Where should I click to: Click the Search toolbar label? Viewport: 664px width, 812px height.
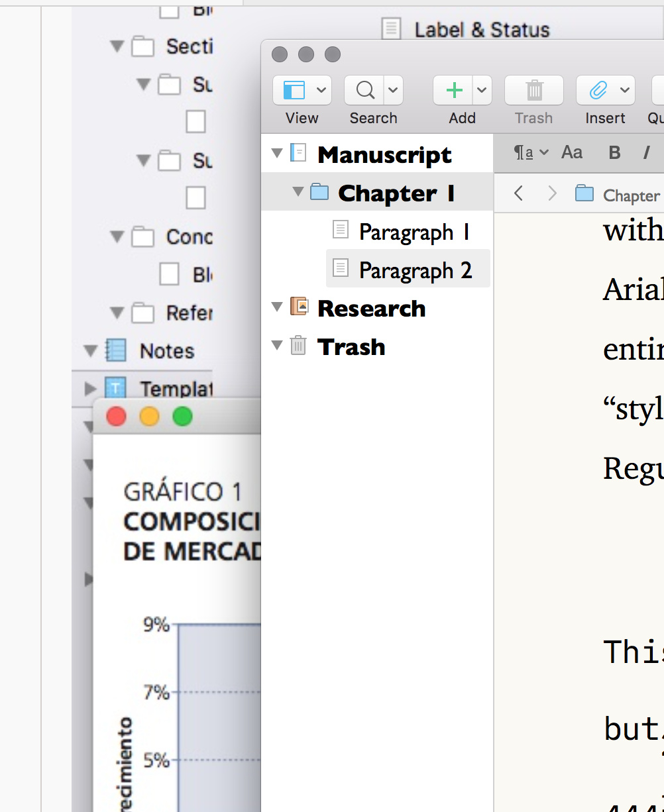point(373,118)
